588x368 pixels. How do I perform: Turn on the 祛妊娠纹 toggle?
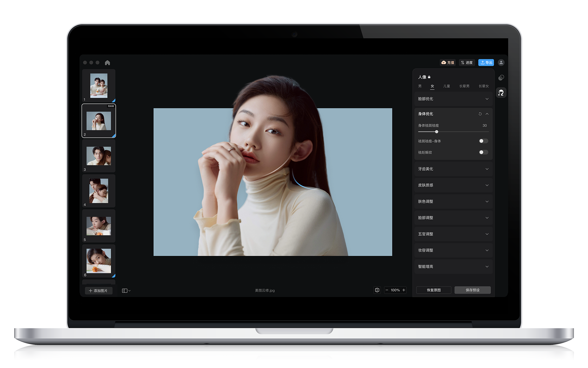point(483,152)
